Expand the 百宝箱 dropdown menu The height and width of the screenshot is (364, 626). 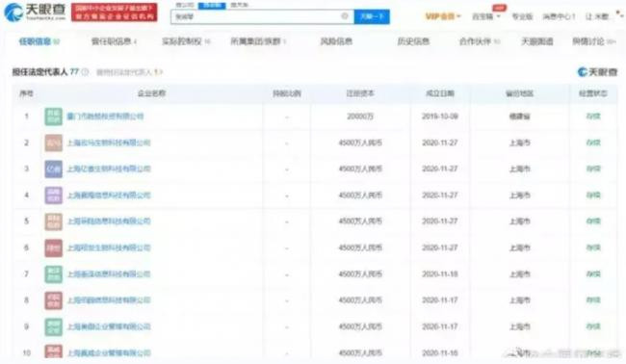pyautogui.click(x=485, y=16)
